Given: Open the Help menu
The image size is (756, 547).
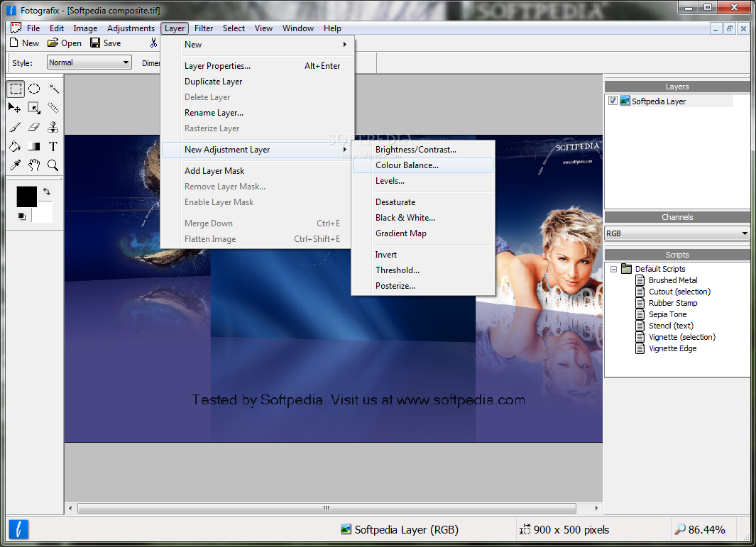Looking at the screenshot, I should coord(332,28).
